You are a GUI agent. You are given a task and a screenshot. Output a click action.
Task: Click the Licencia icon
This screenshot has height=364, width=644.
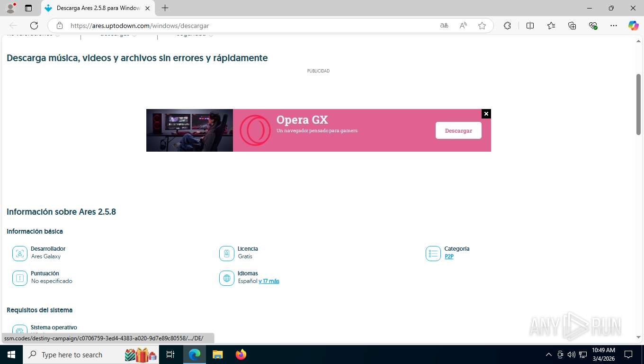pos(227,254)
